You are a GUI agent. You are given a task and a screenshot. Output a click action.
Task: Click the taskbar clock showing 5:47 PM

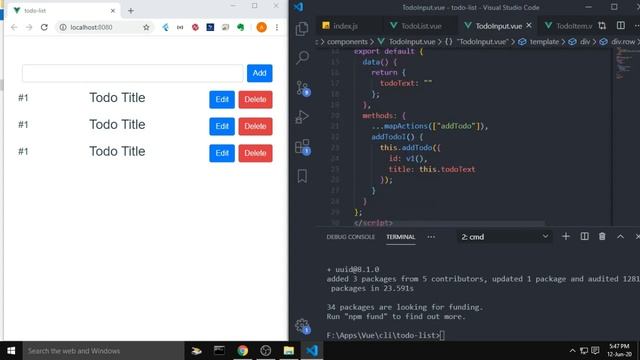[x=619, y=351]
